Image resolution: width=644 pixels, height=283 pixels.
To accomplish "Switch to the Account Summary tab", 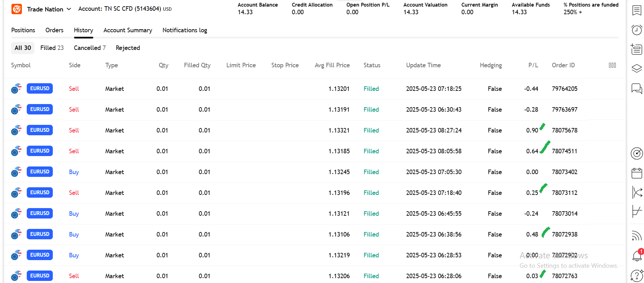I will [x=127, y=30].
